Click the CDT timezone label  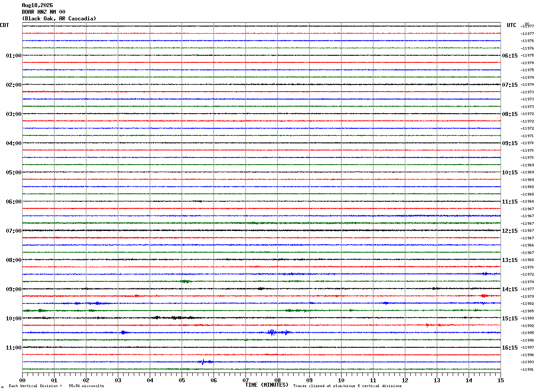click(x=4, y=25)
